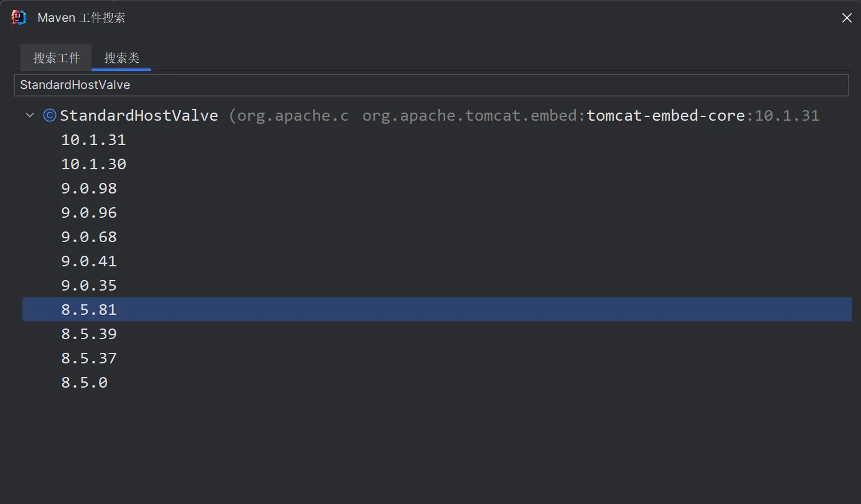
Task: Click the highlighted 8.5.81 version
Action: coord(89,310)
